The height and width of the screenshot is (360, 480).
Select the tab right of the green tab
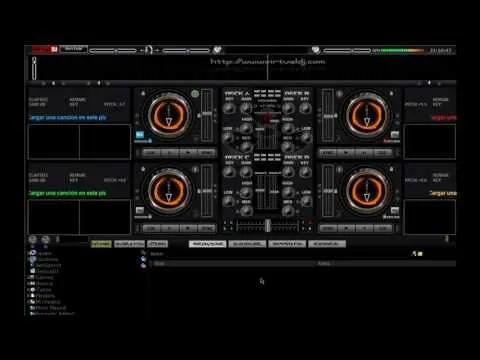click(129, 244)
